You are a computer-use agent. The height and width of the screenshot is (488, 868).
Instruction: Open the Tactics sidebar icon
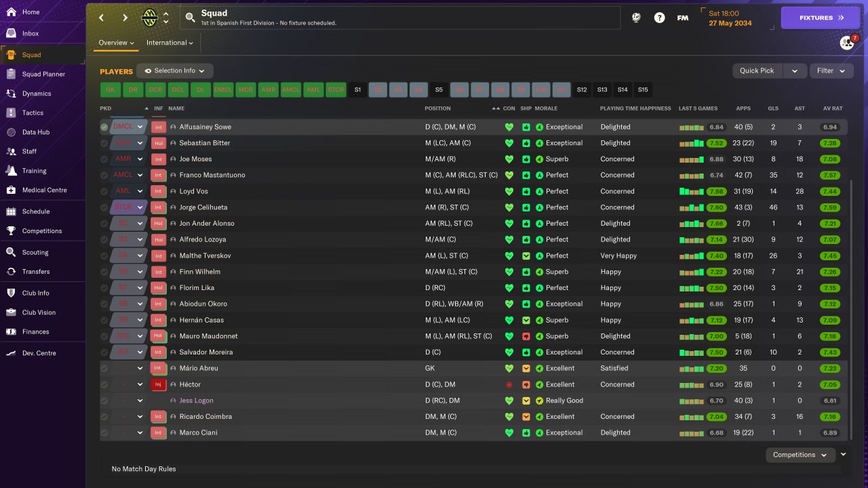pos(11,113)
